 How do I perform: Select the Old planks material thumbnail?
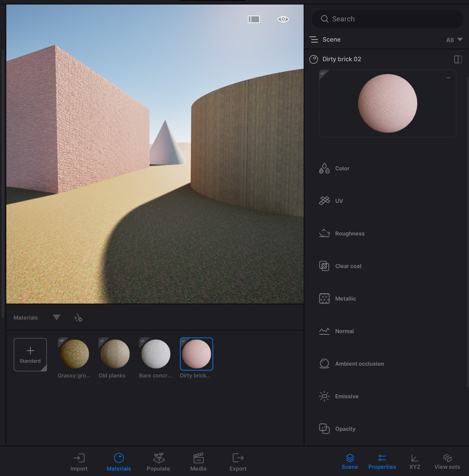pos(115,354)
